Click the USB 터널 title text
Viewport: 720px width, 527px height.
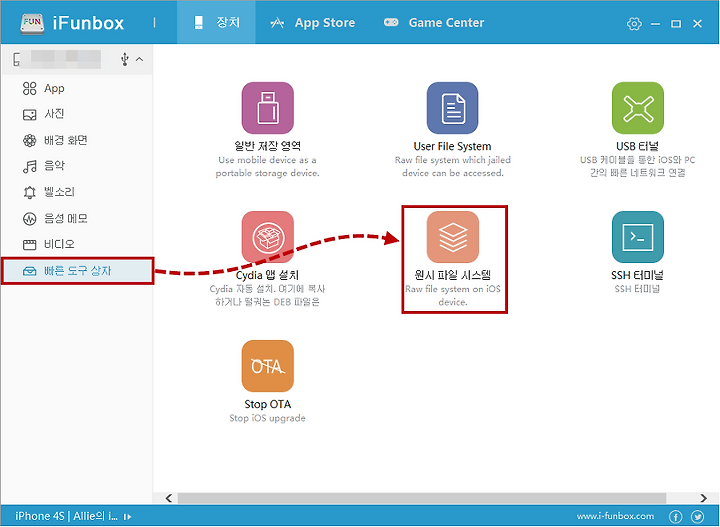[x=637, y=146]
